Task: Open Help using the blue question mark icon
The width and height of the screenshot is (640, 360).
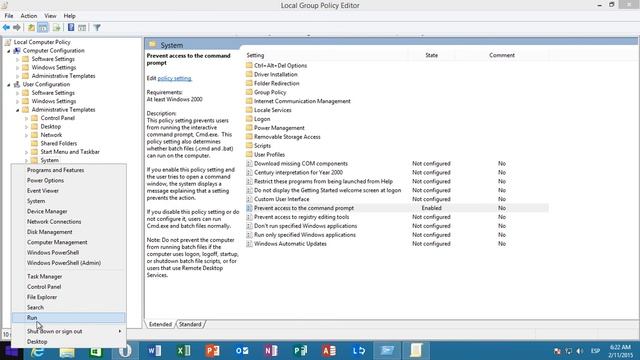Action: pyautogui.click(x=71, y=28)
